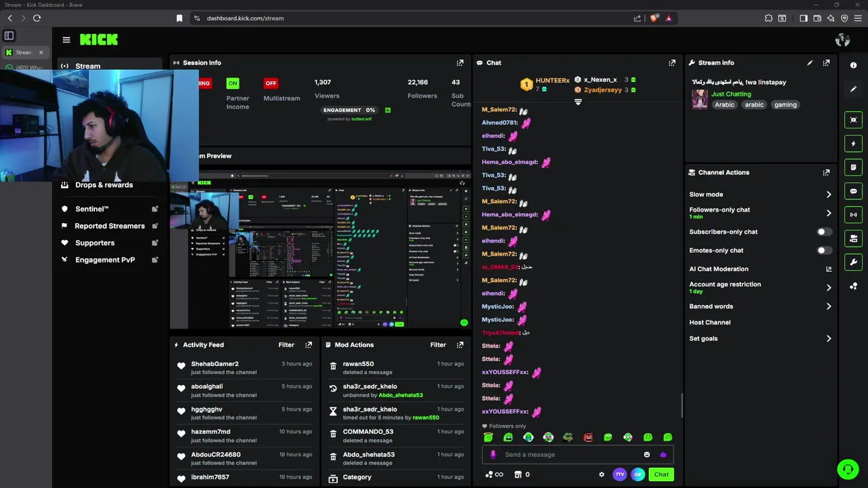This screenshot has height=488, width=868.
Task: Open Reported Streamers menu item
Action: coord(109,226)
